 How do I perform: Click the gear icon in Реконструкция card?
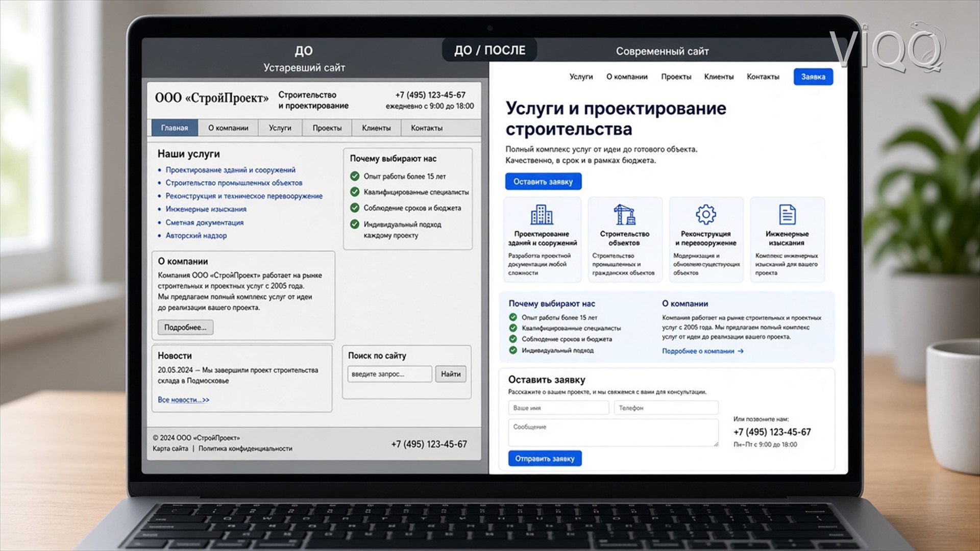(x=705, y=215)
